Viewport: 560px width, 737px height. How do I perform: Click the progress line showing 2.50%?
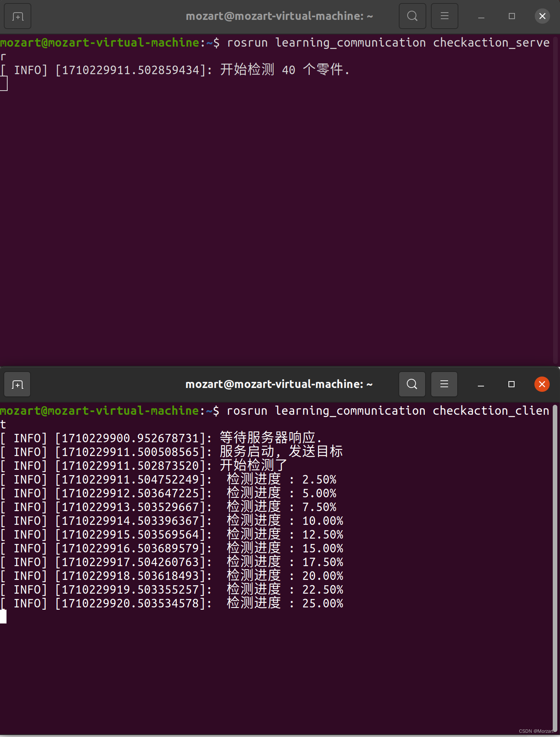coord(168,479)
